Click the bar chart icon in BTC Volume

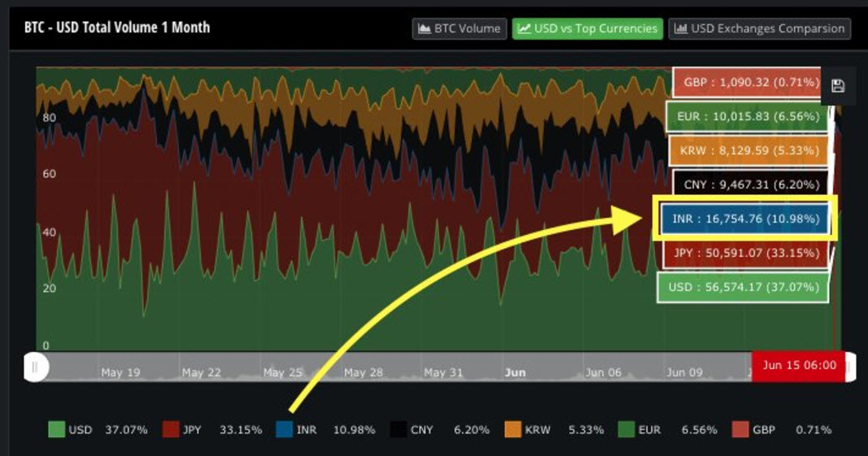tap(424, 28)
